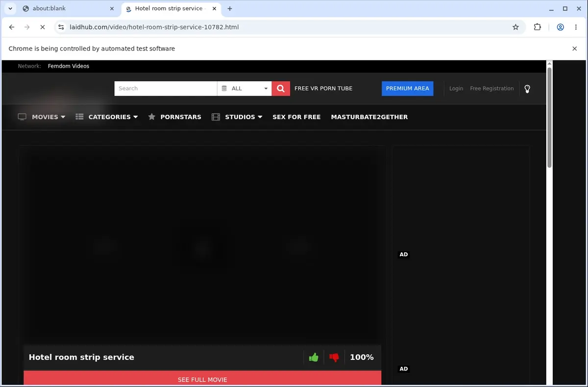Dismiss the automated test software infobar
Screen dimensions: 588x387
click(x=575, y=48)
